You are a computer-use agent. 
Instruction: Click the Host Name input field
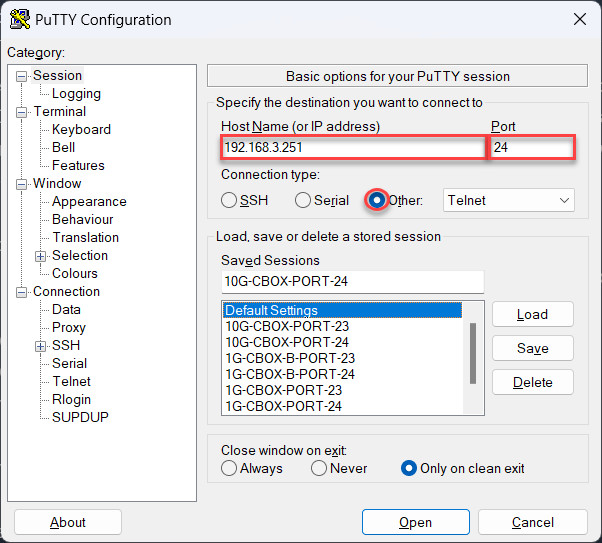(352, 147)
